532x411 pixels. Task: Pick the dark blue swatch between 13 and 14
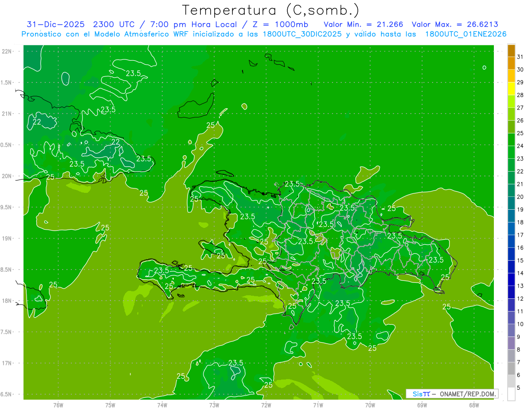[x=511, y=280]
